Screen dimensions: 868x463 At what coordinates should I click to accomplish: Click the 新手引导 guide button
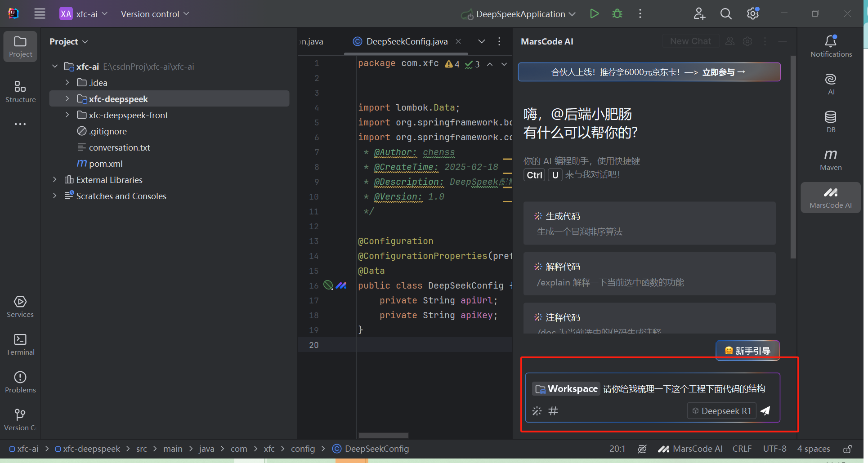pos(747,351)
